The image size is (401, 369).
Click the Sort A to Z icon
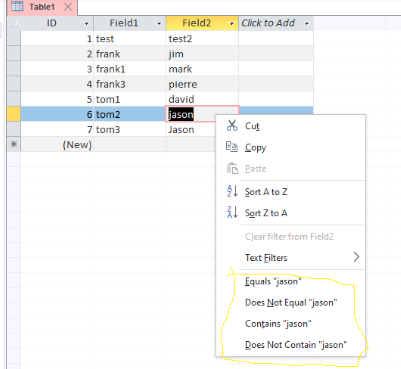[x=232, y=191]
